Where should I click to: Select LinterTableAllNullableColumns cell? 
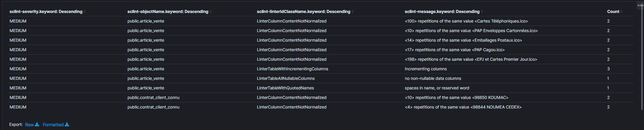click(x=286, y=78)
